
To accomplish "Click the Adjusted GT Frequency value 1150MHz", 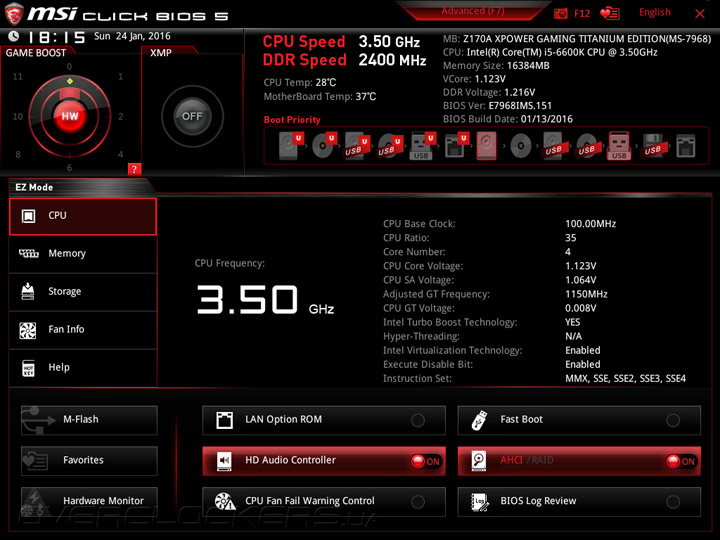I will (586, 294).
